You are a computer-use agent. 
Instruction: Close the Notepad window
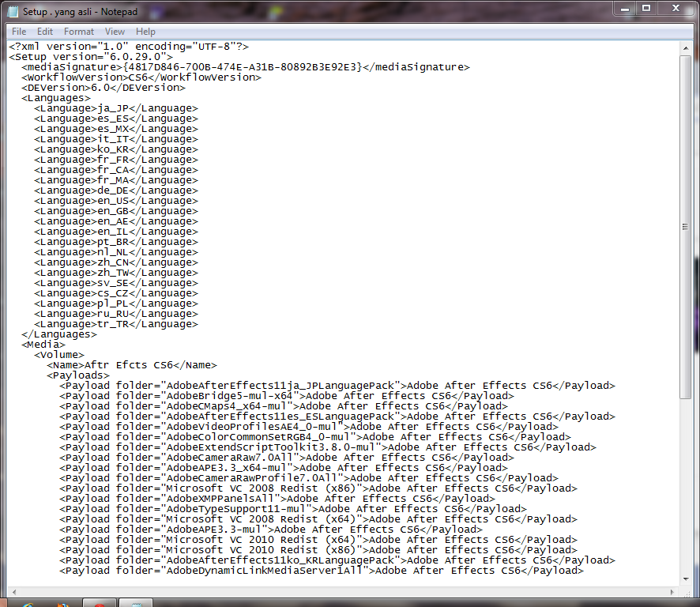pos(676,8)
